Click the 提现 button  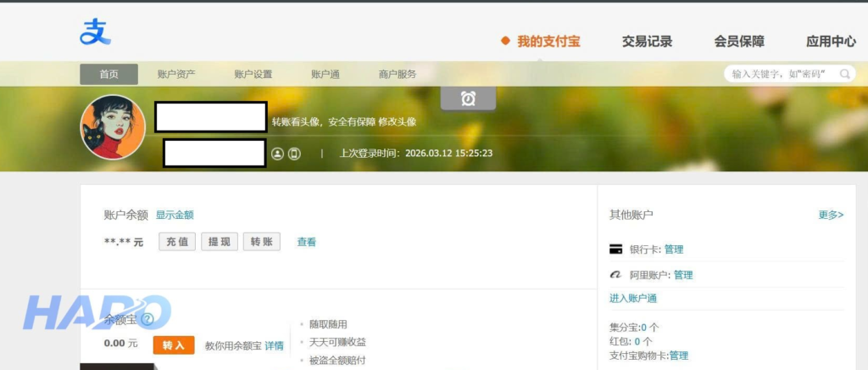click(x=220, y=242)
